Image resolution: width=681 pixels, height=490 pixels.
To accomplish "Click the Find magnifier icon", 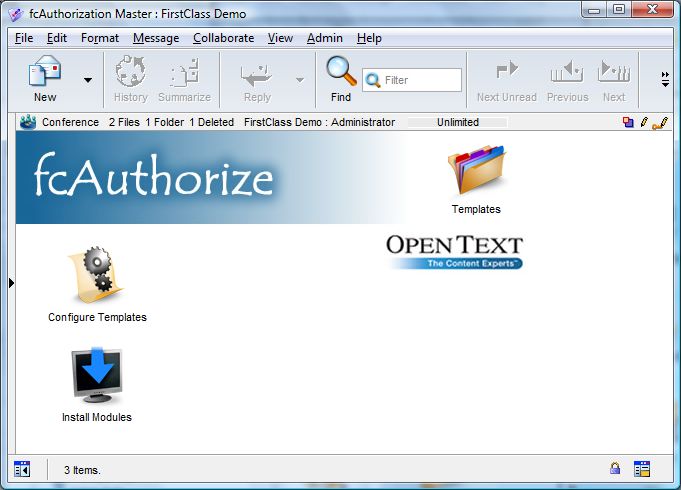I will click(x=341, y=72).
